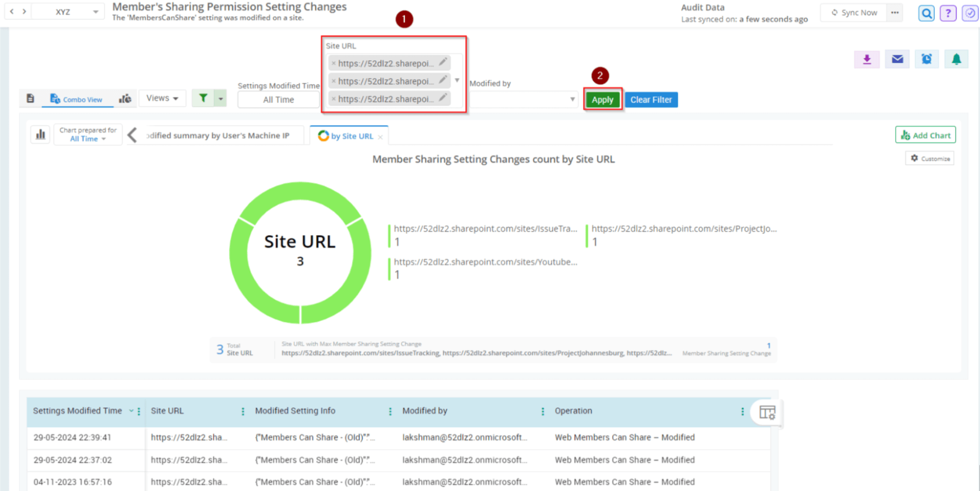Open the table columns settings icon

[766, 412]
